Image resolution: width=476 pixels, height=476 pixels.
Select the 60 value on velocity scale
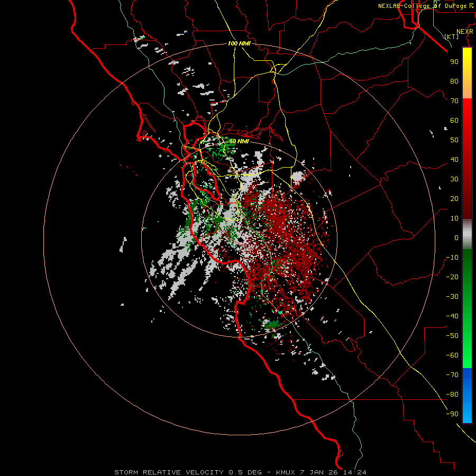coord(454,121)
